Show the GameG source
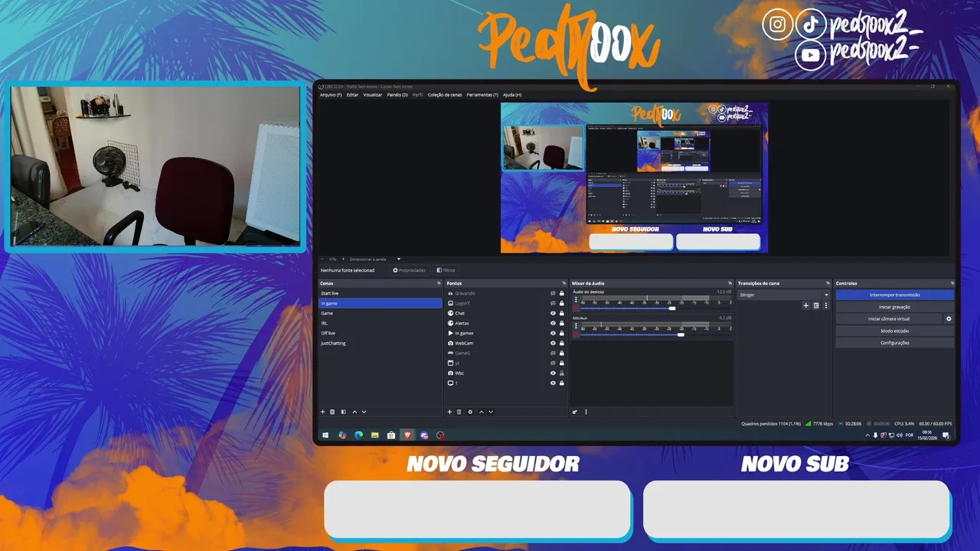980x551 pixels. point(553,353)
